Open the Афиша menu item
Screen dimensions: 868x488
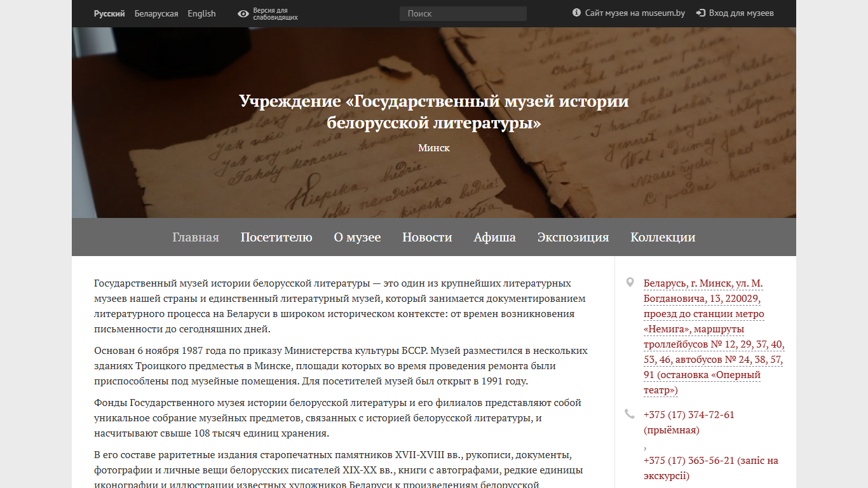coord(494,237)
